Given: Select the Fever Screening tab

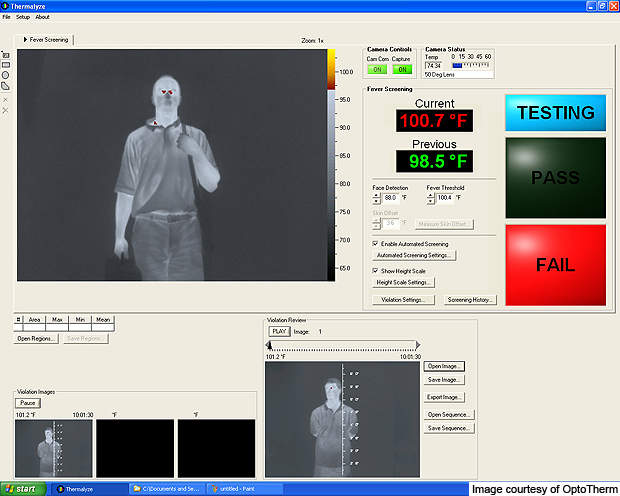Looking at the screenshot, I should (x=48, y=40).
